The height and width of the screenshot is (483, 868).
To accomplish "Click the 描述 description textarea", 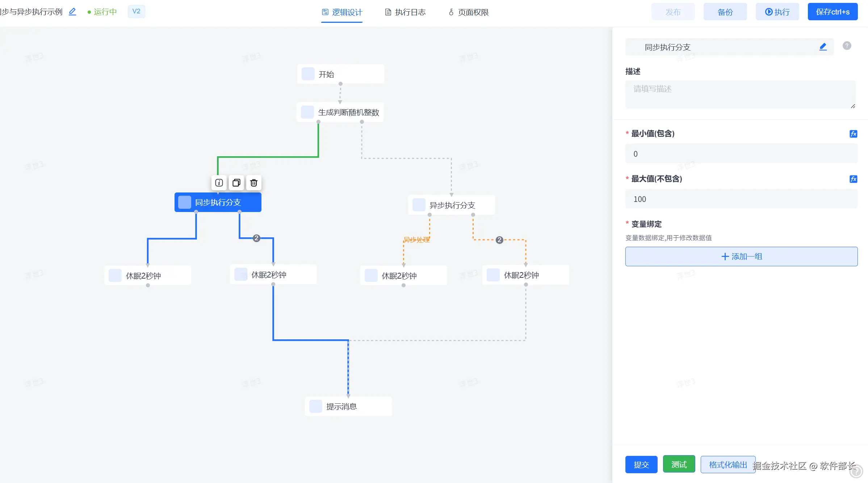I will pyautogui.click(x=740, y=94).
